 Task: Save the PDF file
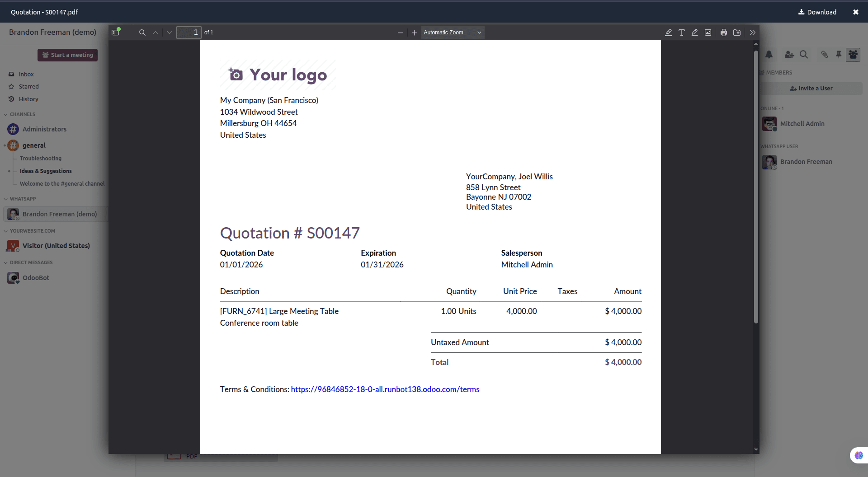point(737,32)
